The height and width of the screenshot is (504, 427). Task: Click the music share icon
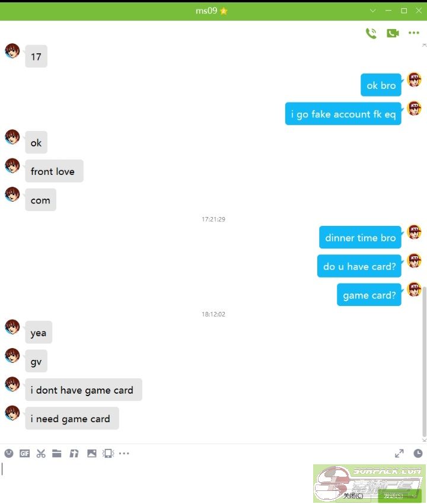tap(74, 453)
